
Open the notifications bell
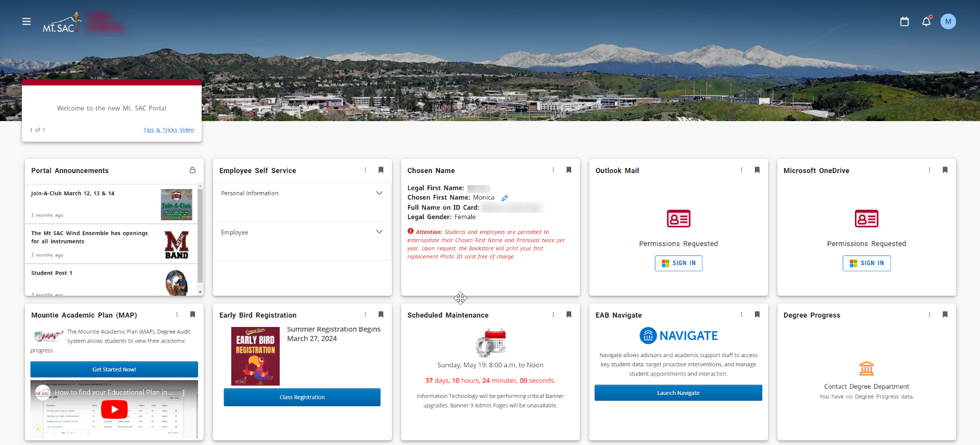tap(926, 21)
